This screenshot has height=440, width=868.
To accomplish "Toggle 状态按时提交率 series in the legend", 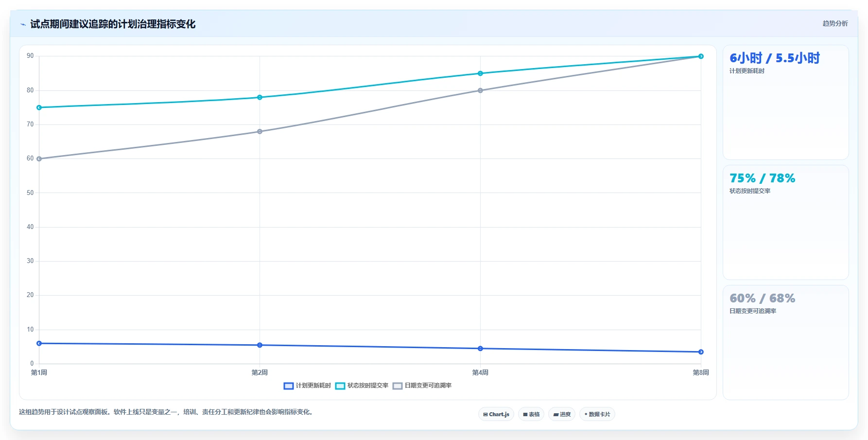I will pos(362,386).
